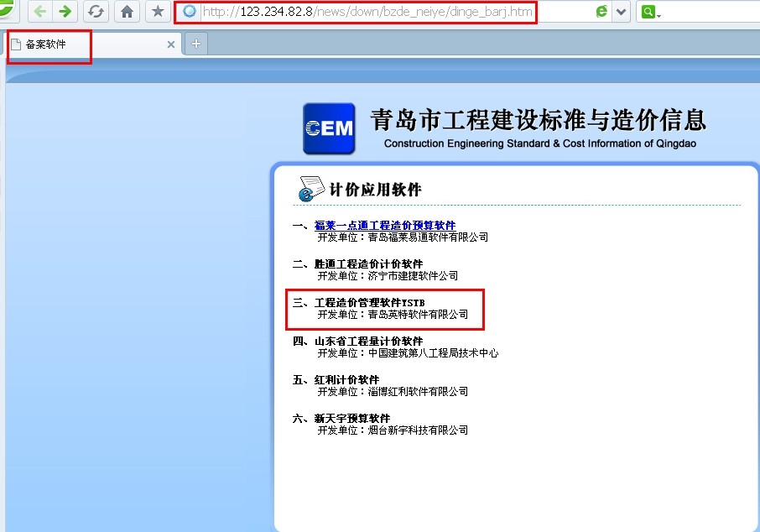This screenshot has height=532, width=760.
Task: Bookmark page with the star icon
Action: 157,12
